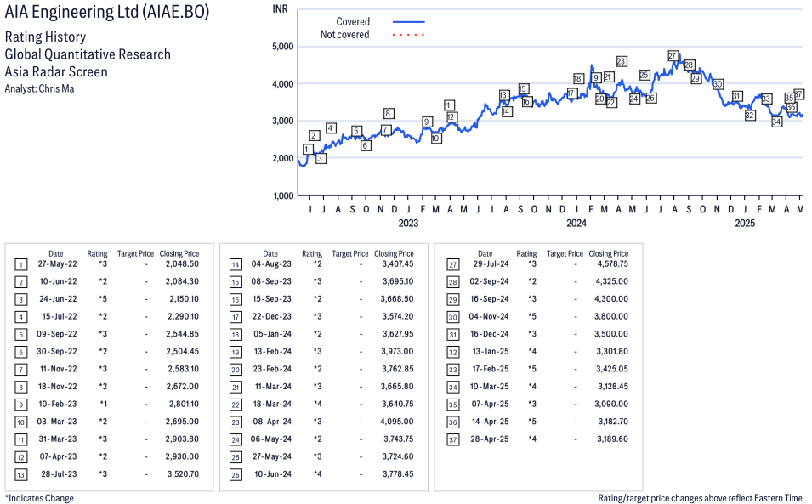This screenshot has height=504, width=812.
Task: Click the red dotted Not covered legend line
Action: pos(409,35)
